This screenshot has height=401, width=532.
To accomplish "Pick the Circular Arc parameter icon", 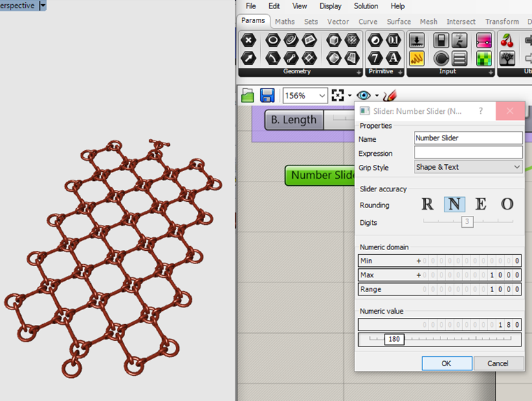I will point(273,58).
